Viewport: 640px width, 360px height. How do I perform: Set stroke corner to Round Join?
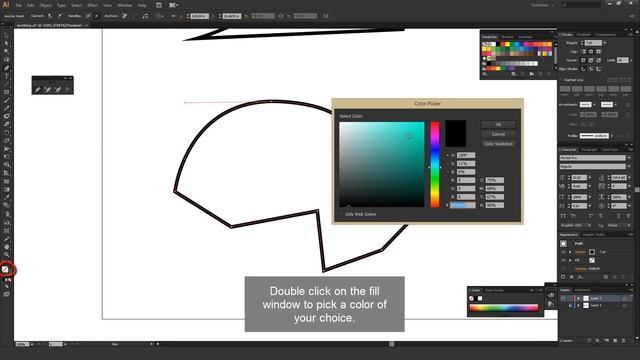(591, 60)
